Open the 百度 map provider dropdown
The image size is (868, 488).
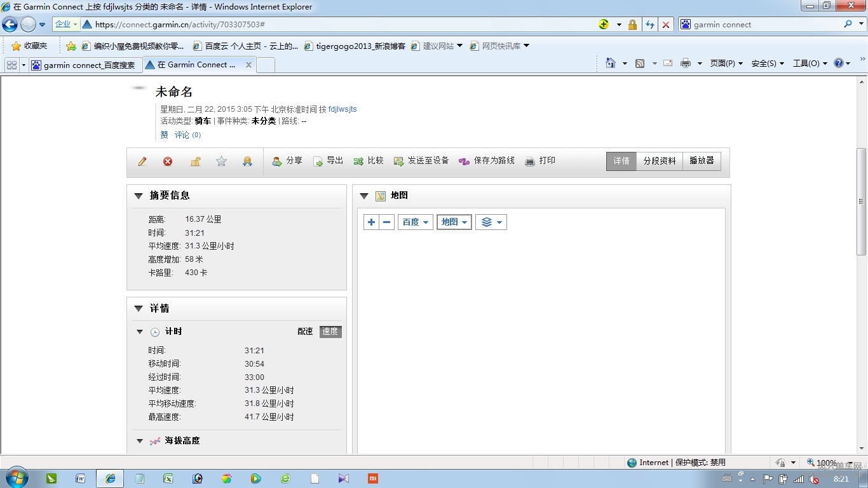pyautogui.click(x=415, y=222)
